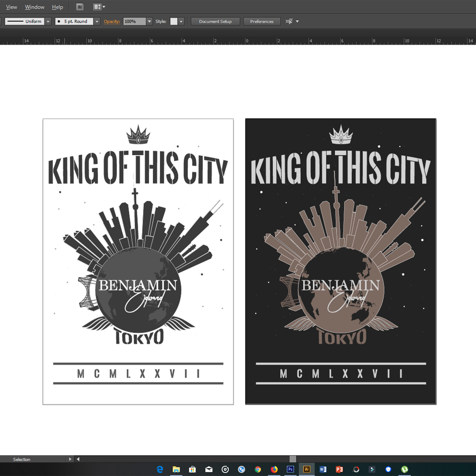The image size is (476, 476).
Task: Click the Isolate Selected Object icon
Action: coord(289,21)
